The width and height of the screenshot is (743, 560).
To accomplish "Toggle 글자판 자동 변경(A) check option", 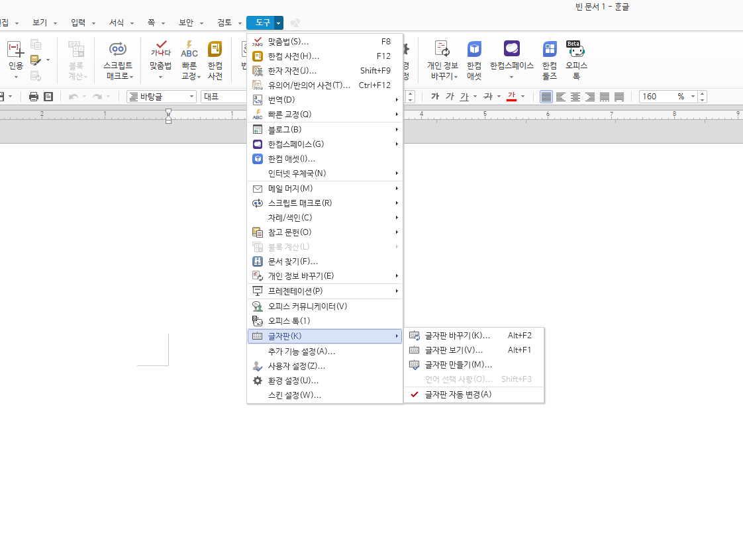I will (x=474, y=394).
